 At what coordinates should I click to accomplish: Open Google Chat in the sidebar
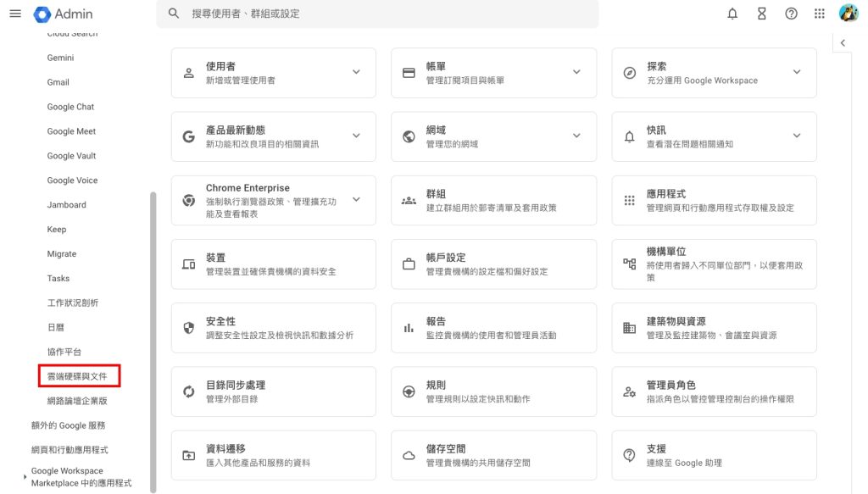click(70, 107)
